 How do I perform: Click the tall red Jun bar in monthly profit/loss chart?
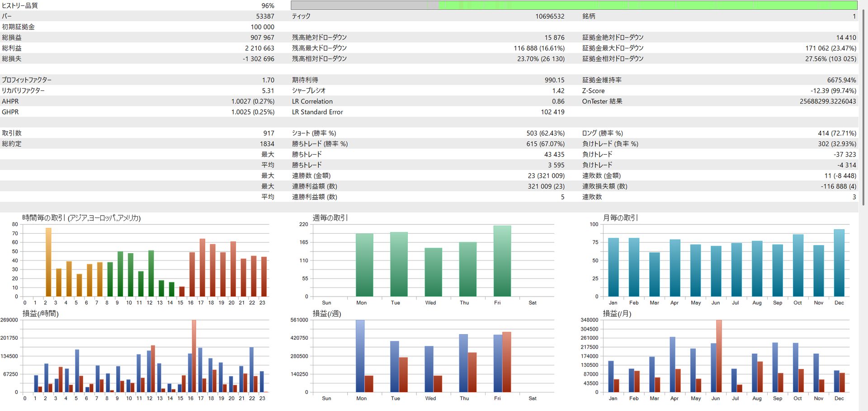pyautogui.click(x=719, y=356)
